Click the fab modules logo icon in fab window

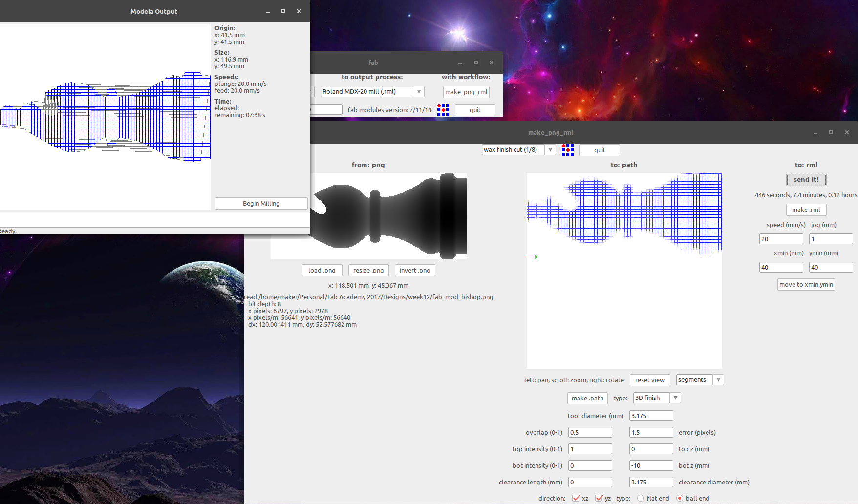pos(443,110)
